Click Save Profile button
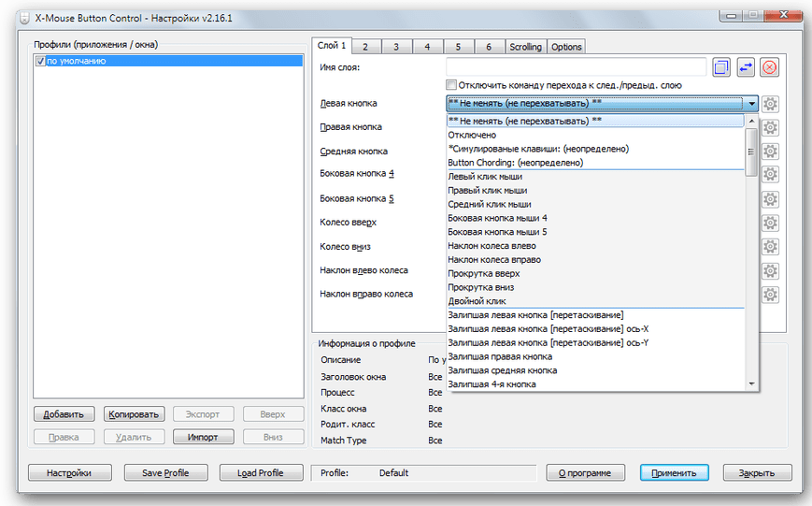Image resolution: width=812 pixels, height=506 pixels. coord(165,473)
